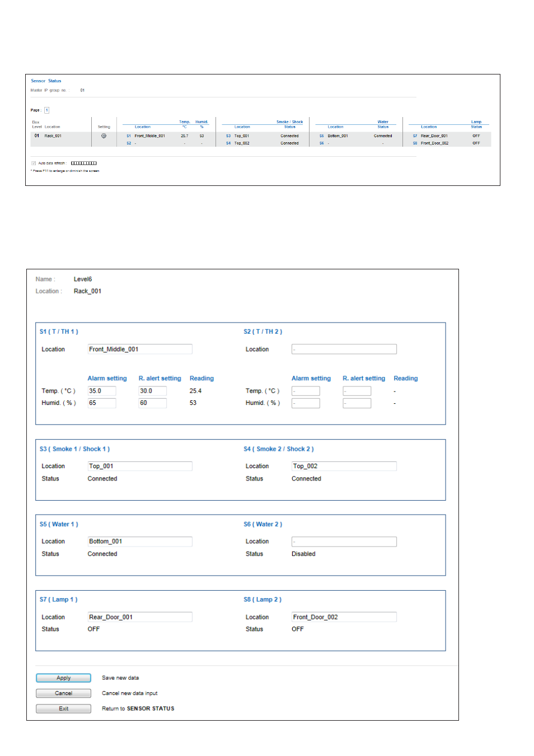Viewport: 534px width, 756px height.
Task: Click the Level6 name value
Action: (83, 279)
